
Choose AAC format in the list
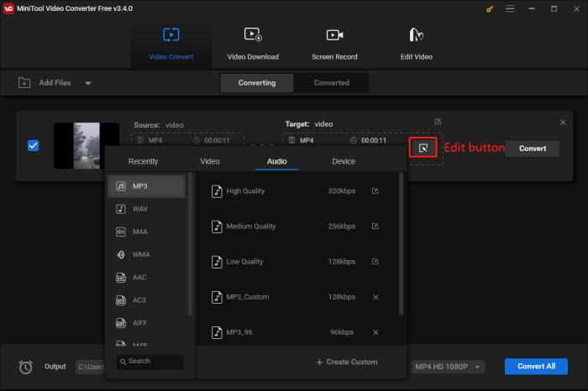click(146, 278)
